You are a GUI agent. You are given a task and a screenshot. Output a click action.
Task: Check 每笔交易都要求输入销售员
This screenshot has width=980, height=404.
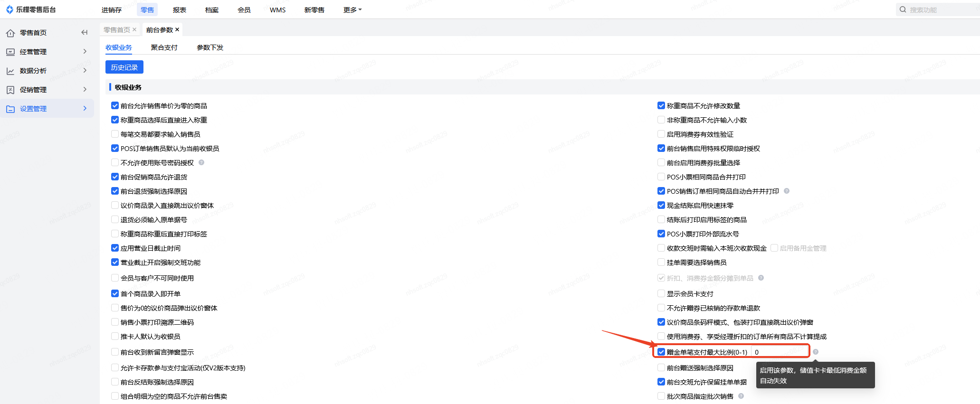115,134
